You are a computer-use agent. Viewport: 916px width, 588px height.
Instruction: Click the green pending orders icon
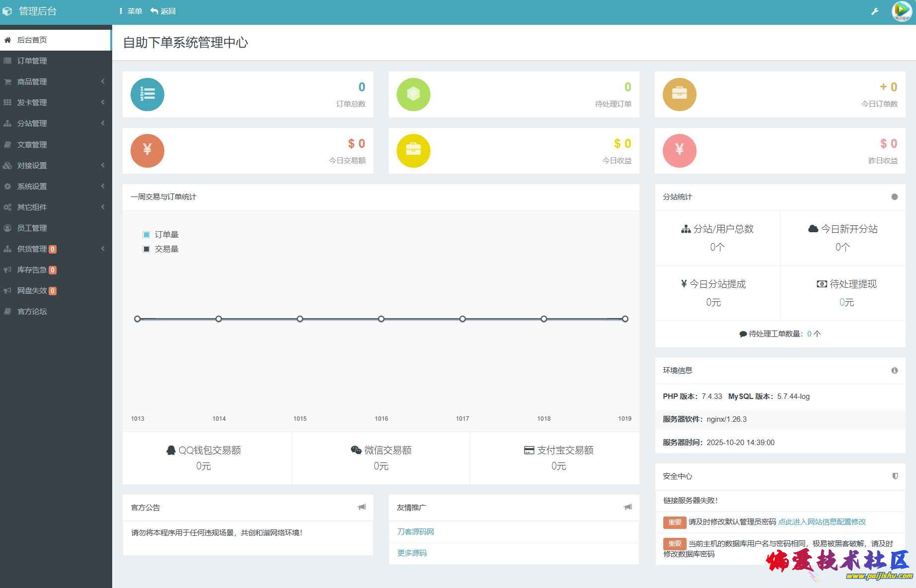pyautogui.click(x=413, y=94)
